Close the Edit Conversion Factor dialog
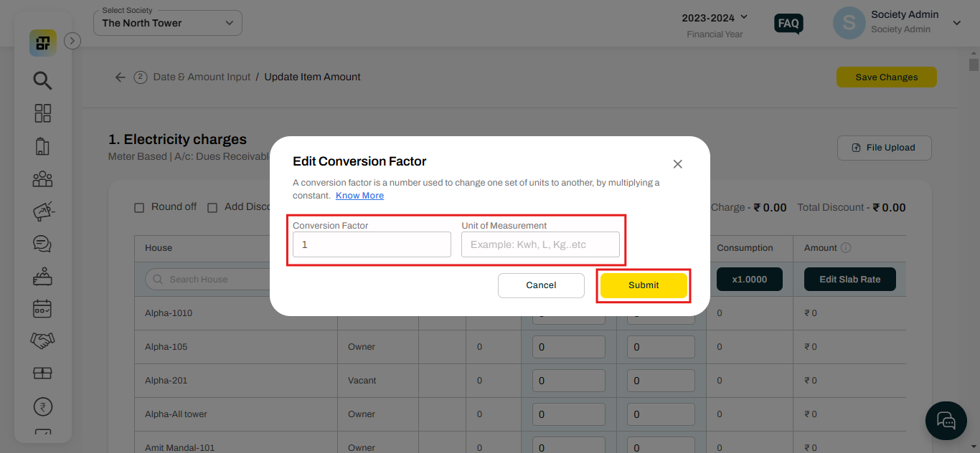 coord(677,164)
